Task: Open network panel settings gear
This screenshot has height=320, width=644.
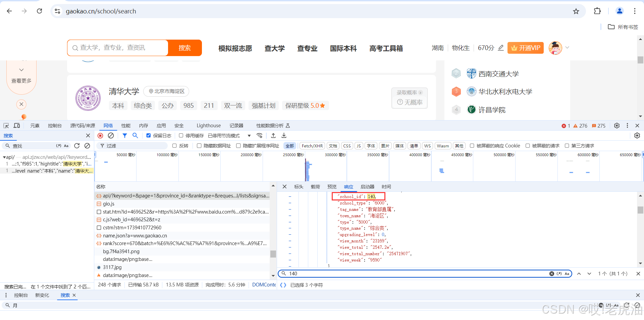Action: point(637,136)
